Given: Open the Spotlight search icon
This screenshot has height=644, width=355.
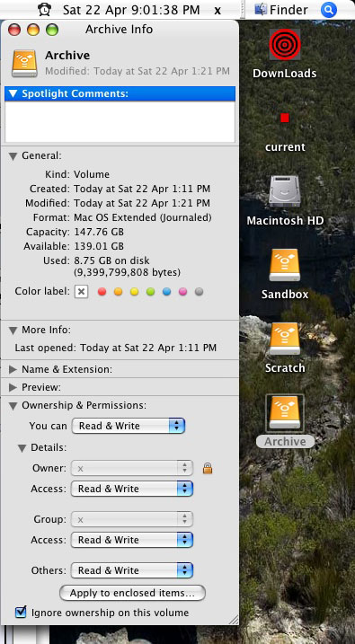Looking at the screenshot, I should pos(329,10).
